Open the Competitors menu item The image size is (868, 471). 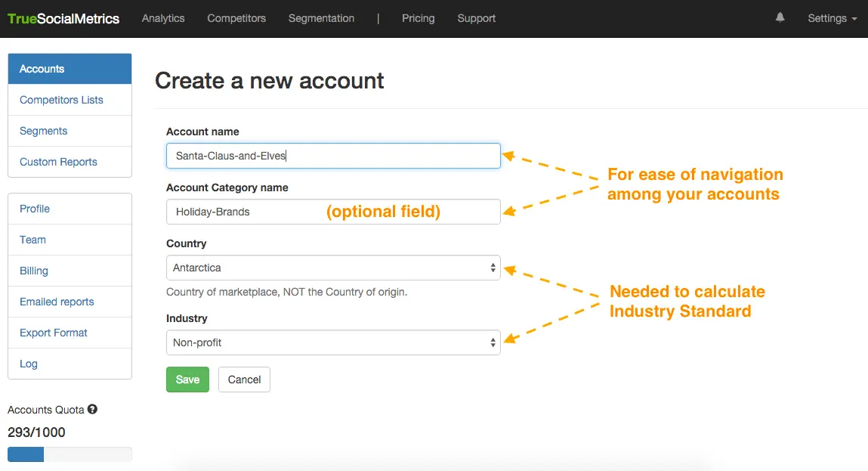(x=236, y=18)
